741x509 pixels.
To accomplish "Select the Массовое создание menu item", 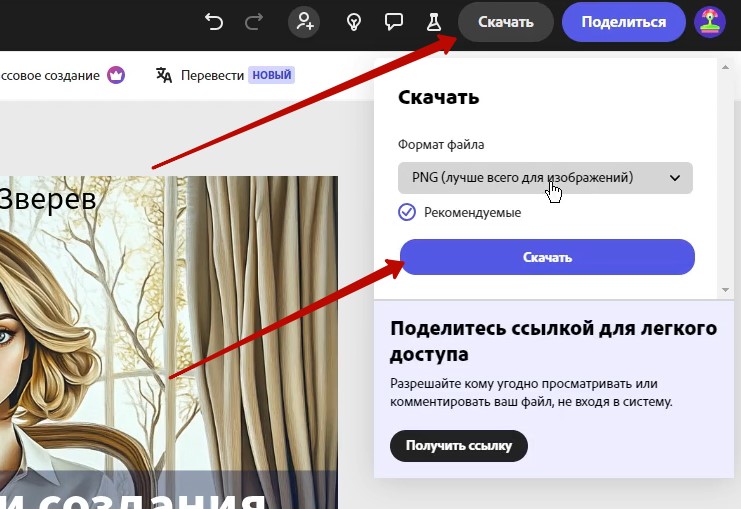I will point(50,75).
